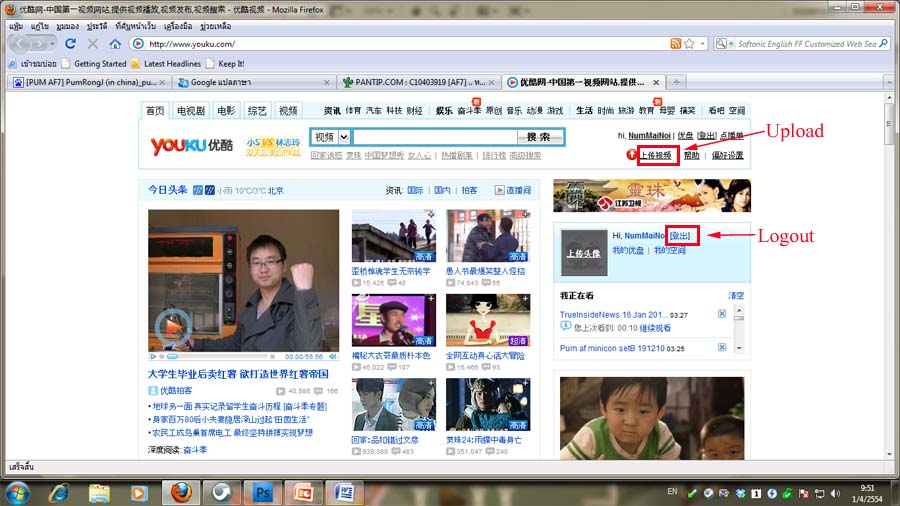Click the featured video volume icon
The height and width of the screenshot is (506, 900).
(332, 357)
